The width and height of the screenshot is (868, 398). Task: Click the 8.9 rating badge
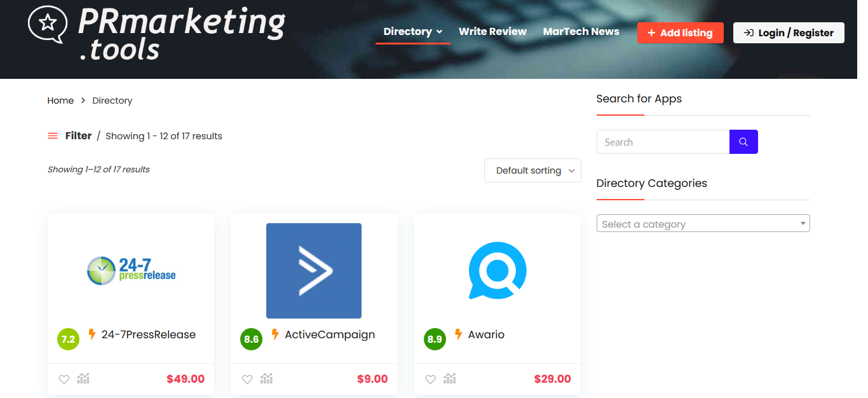pos(435,339)
